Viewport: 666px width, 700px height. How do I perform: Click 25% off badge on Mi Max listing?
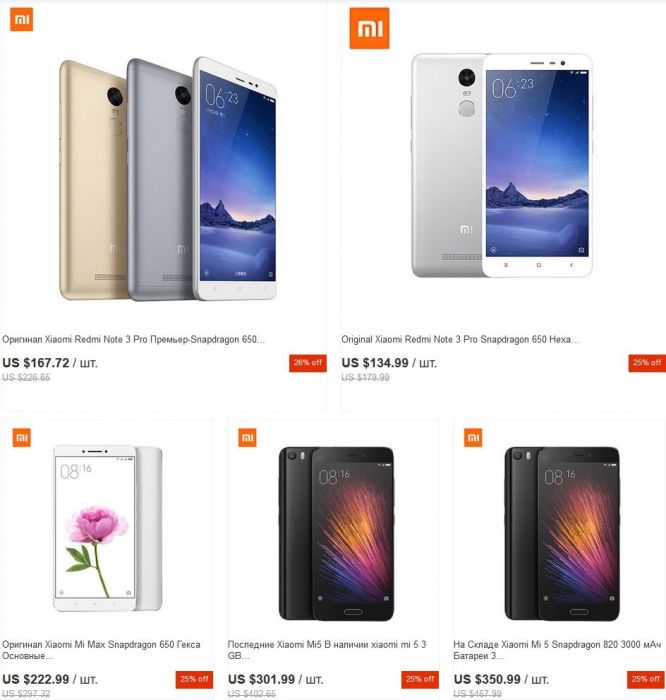(x=194, y=679)
